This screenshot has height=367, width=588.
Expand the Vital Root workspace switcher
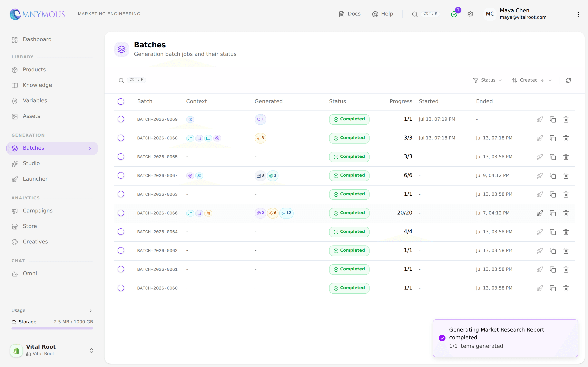[52, 350]
